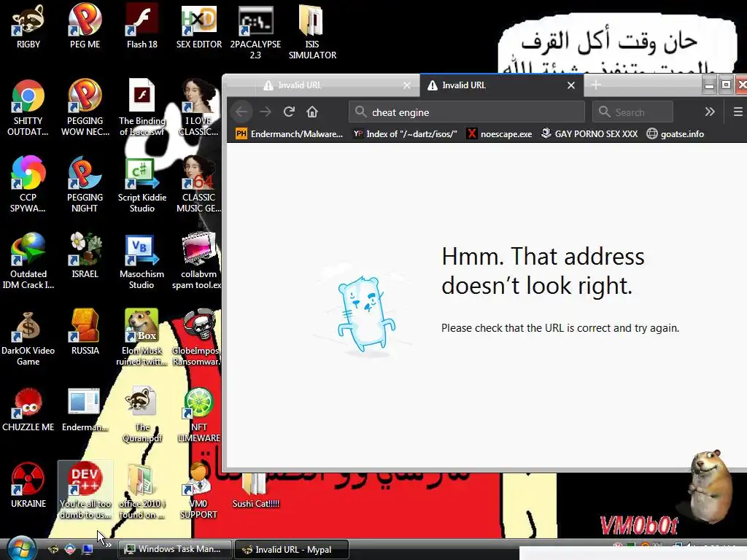Open a new tab with plus button

click(x=596, y=85)
